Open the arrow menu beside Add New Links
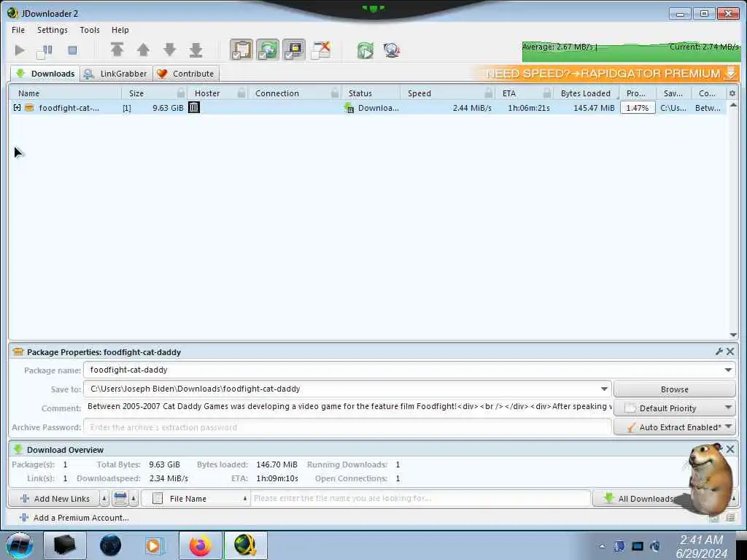The image size is (747, 560). coord(104,499)
